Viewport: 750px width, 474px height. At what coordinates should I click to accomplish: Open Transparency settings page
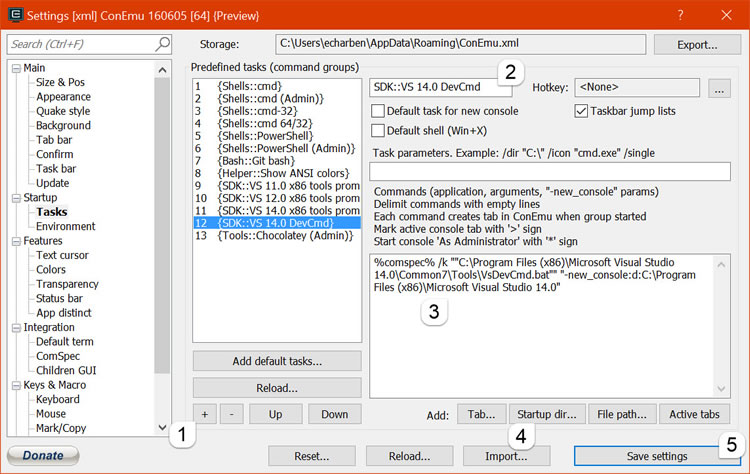[x=67, y=284]
